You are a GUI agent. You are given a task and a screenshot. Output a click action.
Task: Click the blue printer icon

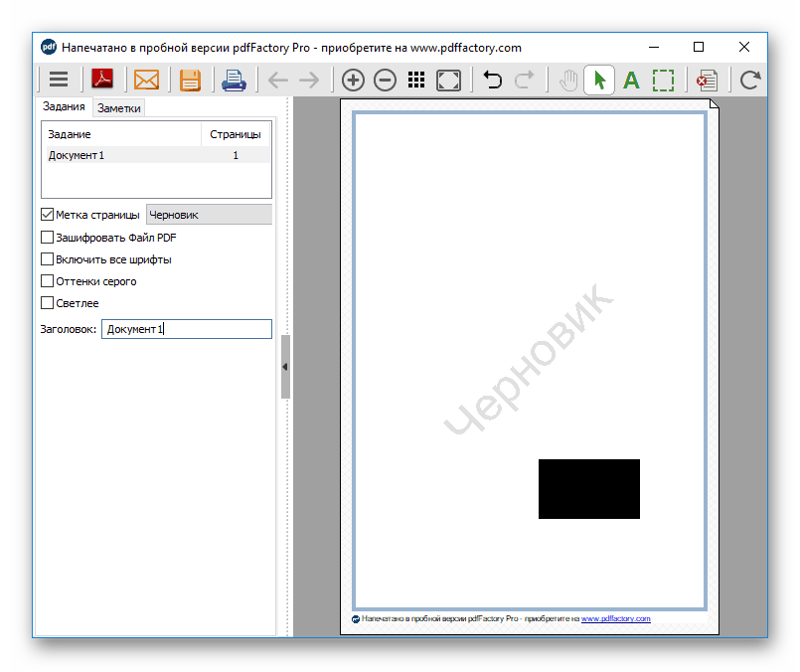[234, 81]
